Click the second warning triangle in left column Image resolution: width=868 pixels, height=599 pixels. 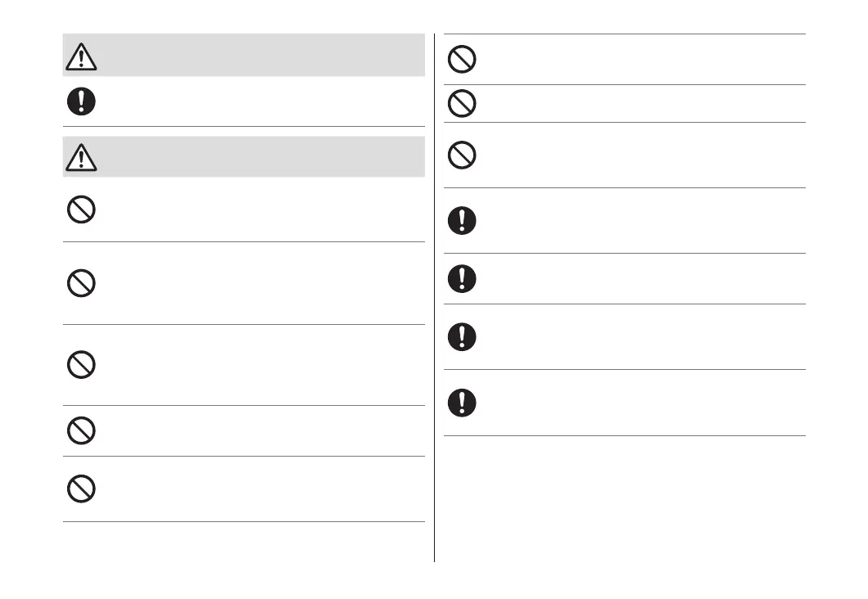tap(81, 157)
